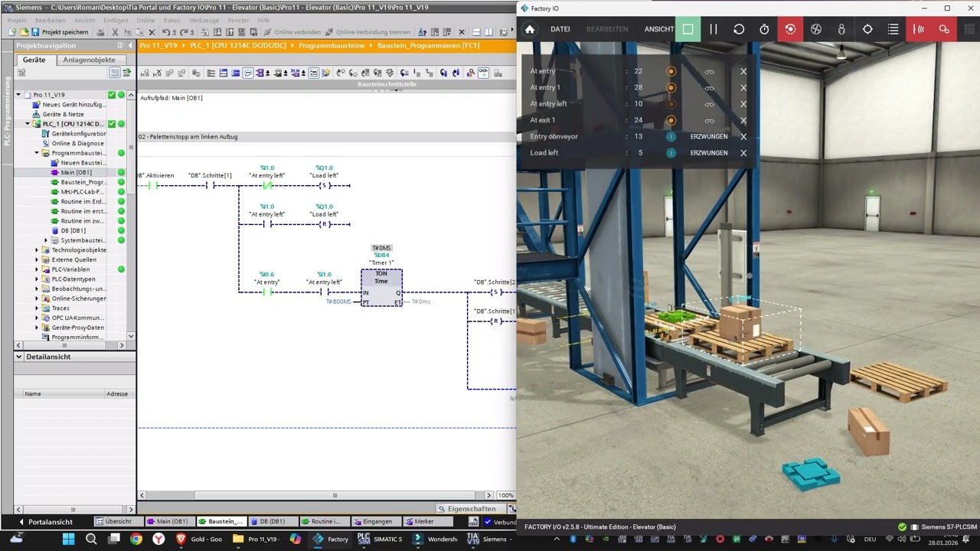
Task: Select the fly camera mode
Action: 816,29
